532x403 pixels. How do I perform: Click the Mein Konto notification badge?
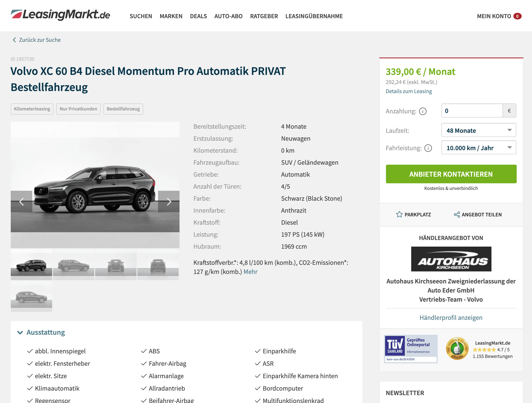click(x=517, y=16)
